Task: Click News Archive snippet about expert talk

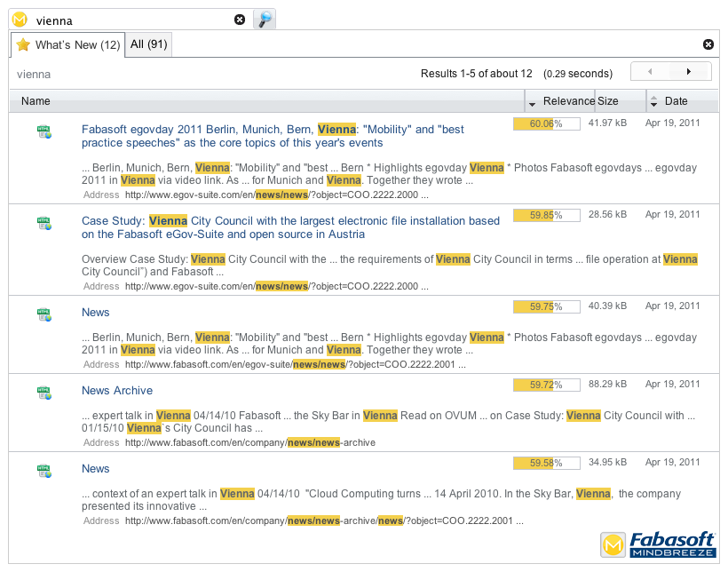Action: point(388,421)
